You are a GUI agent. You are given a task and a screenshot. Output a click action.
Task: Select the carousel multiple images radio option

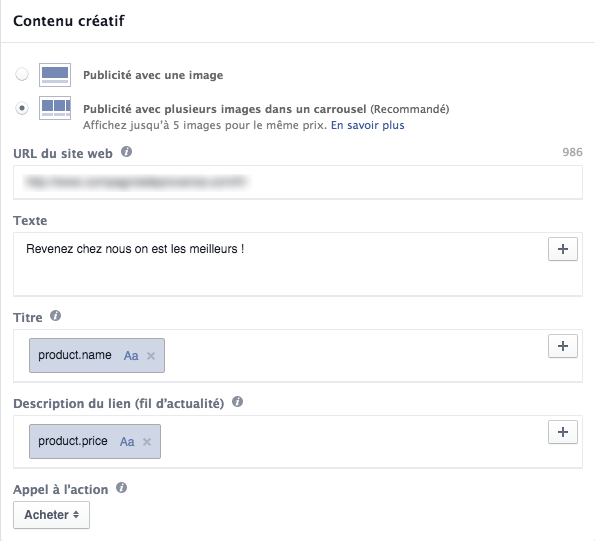coord(22,109)
